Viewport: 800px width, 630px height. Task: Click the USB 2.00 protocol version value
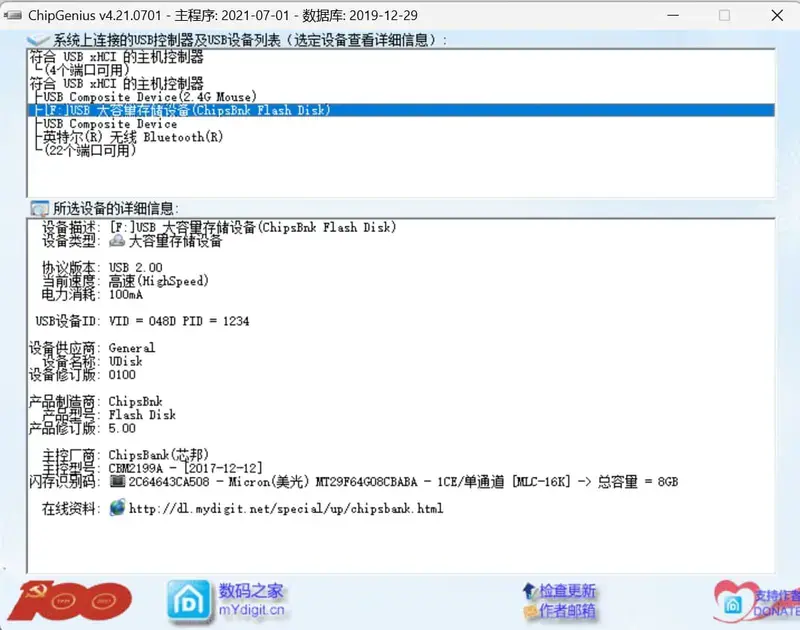tap(136, 267)
